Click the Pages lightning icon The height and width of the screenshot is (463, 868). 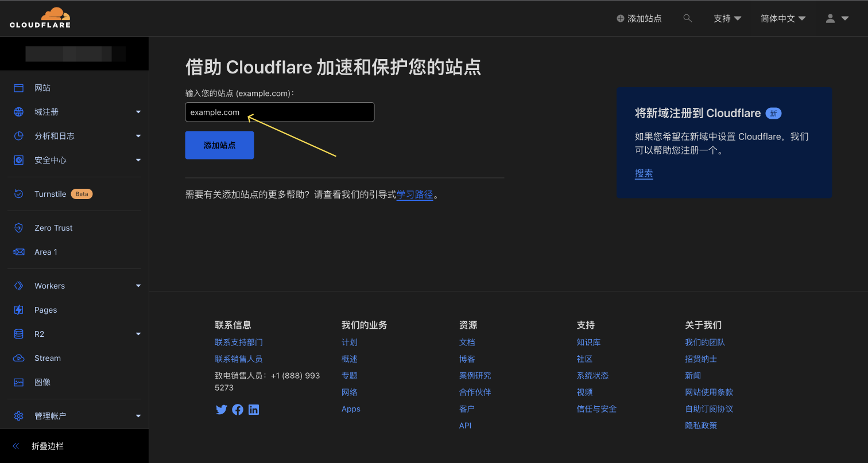click(x=18, y=310)
